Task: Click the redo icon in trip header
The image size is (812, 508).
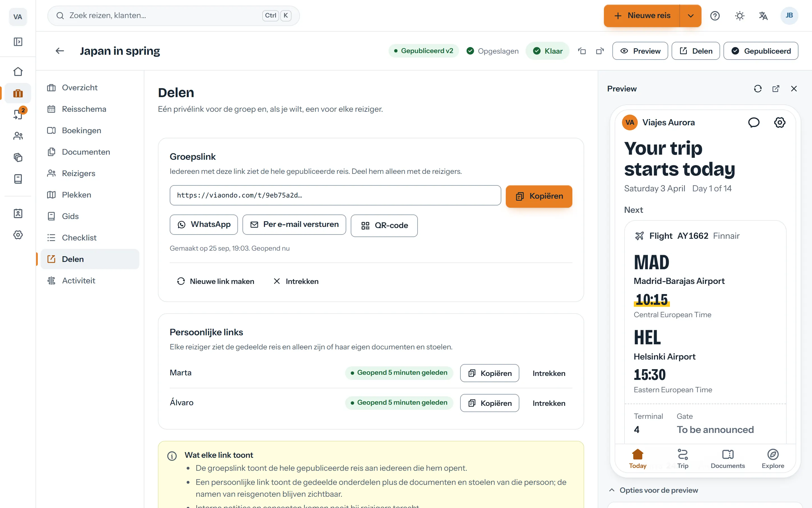Action: point(600,51)
